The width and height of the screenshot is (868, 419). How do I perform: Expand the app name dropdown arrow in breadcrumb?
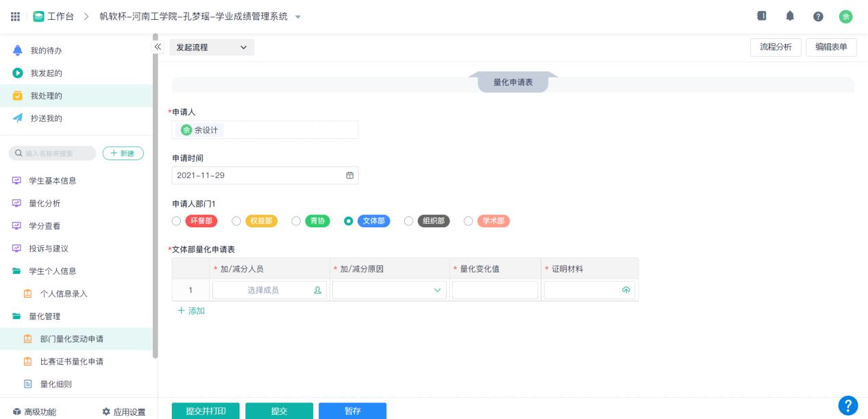point(297,16)
